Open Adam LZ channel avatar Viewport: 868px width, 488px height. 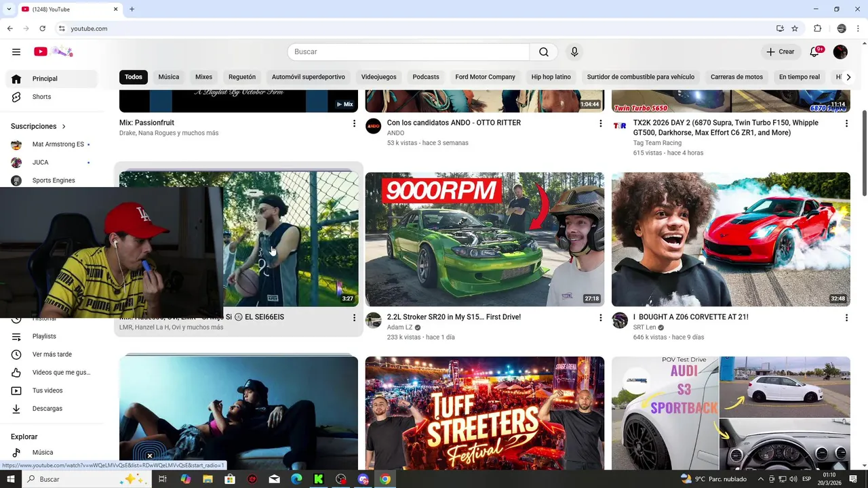point(374,321)
